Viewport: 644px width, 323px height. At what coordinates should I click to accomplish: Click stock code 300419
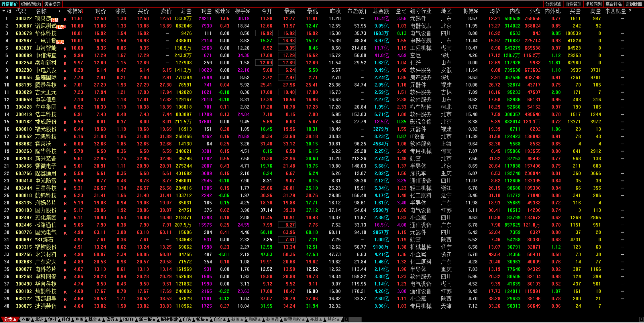(x=24, y=114)
